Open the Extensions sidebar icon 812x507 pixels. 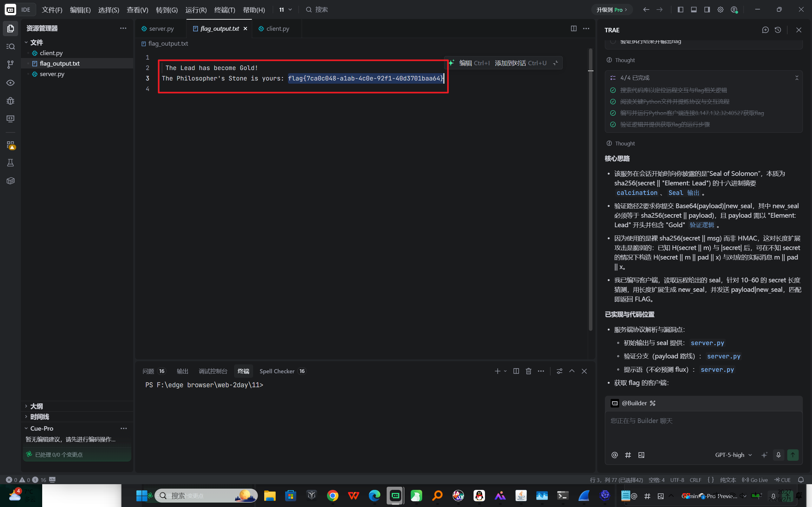pyautogui.click(x=10, y=145)
